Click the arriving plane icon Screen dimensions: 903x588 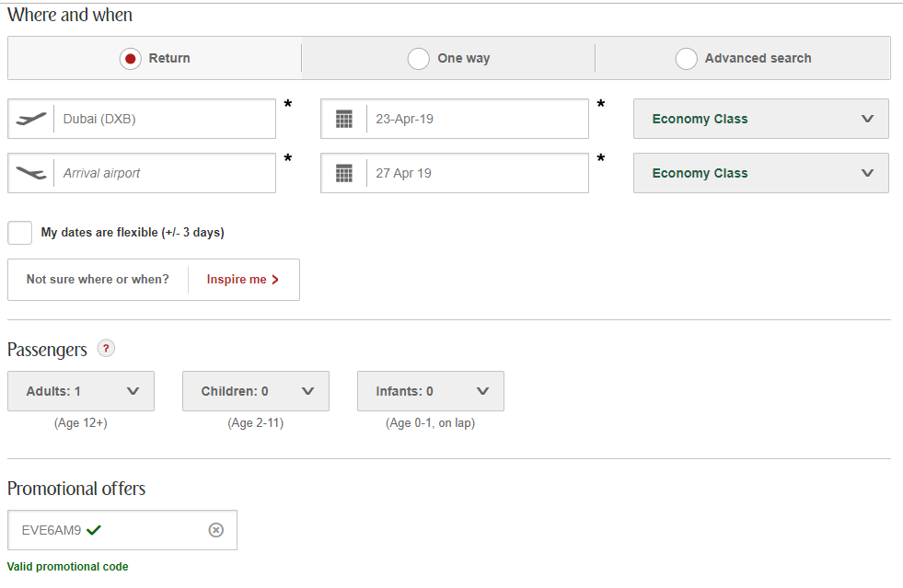pyautogui.click(x=31, y=173)
